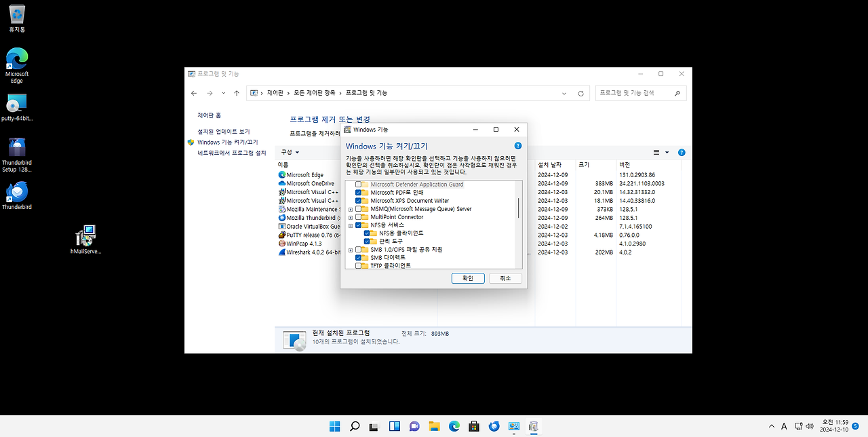The image size is (868, 437).
Task: Open the Chat taskbar icon
Action: click(414, 426)
